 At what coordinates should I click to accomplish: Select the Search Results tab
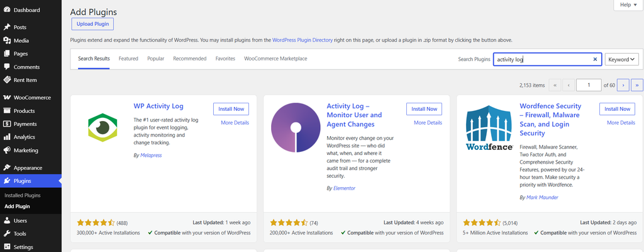94,59
